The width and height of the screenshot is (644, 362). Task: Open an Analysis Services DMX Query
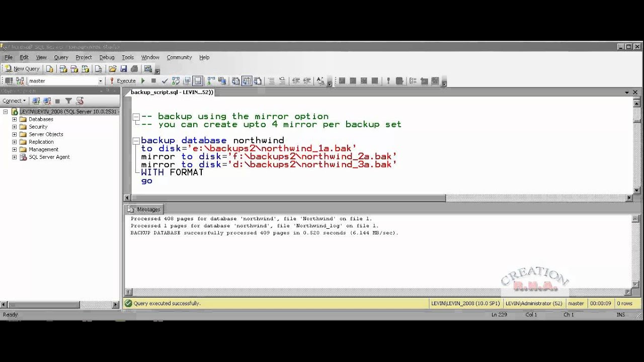[74, 69]
